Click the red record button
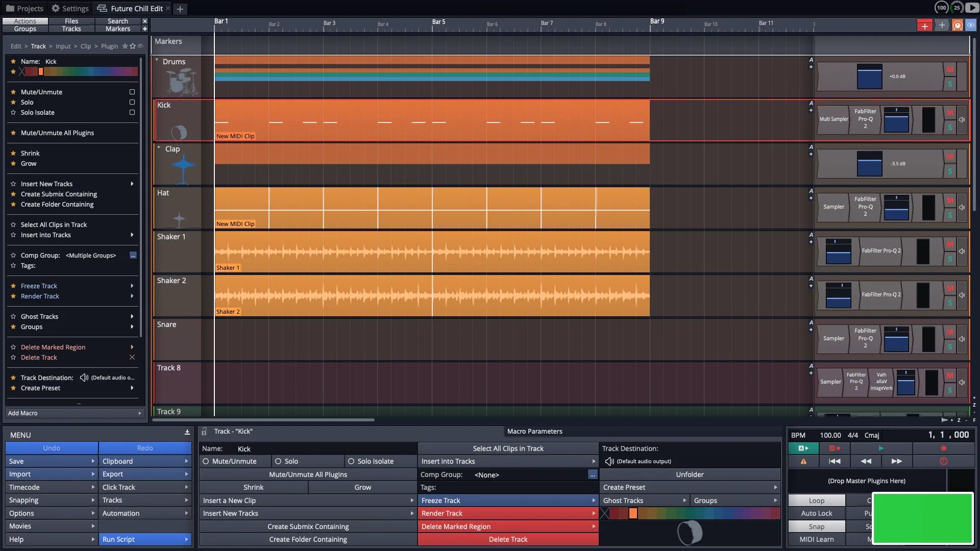Viewport: 980px width, 551px height. coord(943,448)
